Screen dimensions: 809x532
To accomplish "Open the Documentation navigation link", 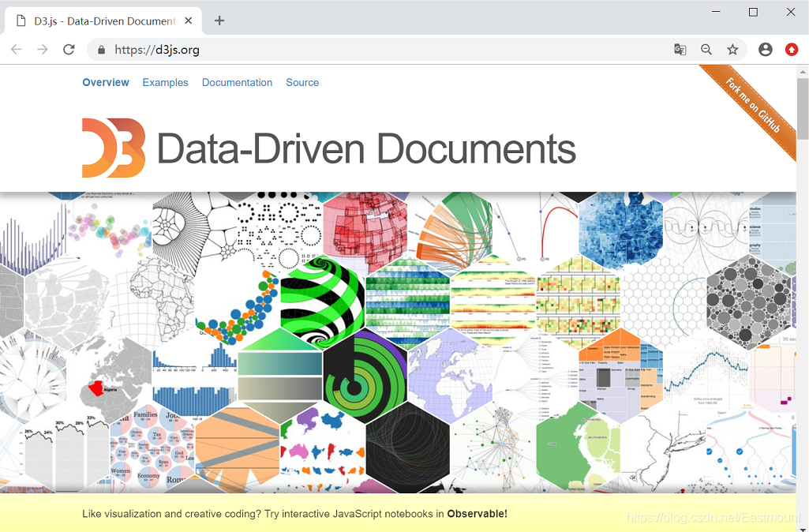I will point(237,83).
